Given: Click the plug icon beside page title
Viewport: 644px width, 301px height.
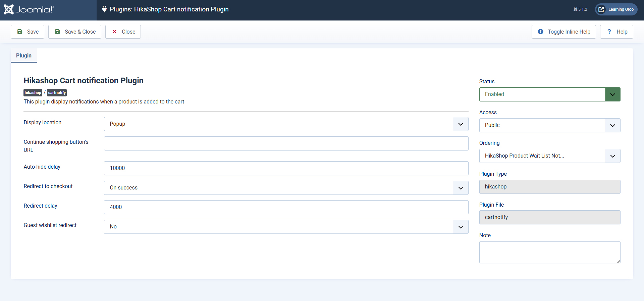Looking at the screenshot, I should 104,9.
